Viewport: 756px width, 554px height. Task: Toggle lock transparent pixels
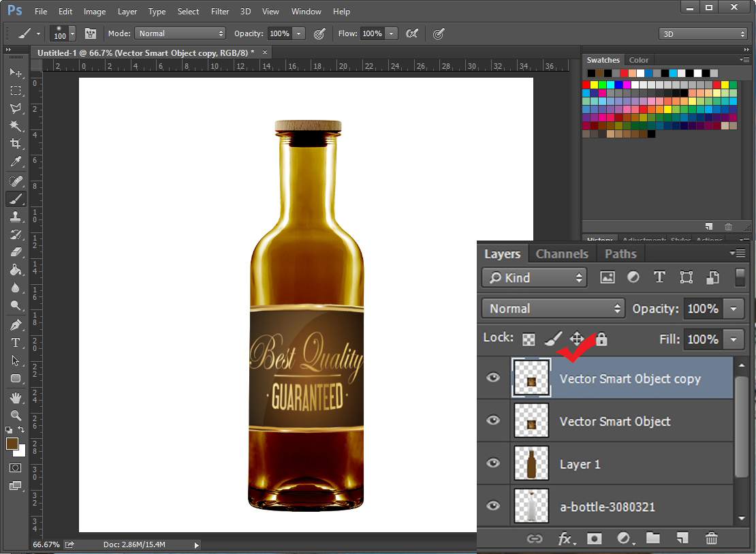point(529,340)
